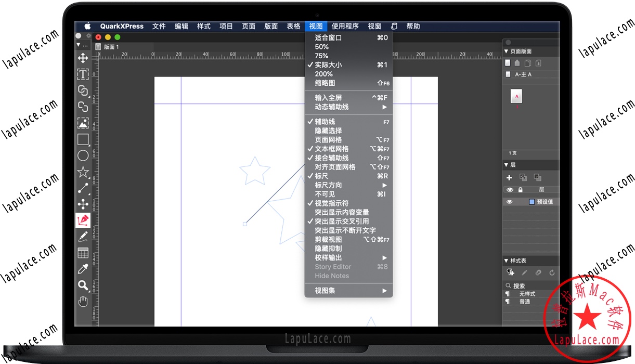
Task: Pick the Zoom magnifier tool
Action: click(x=83, y=285)
